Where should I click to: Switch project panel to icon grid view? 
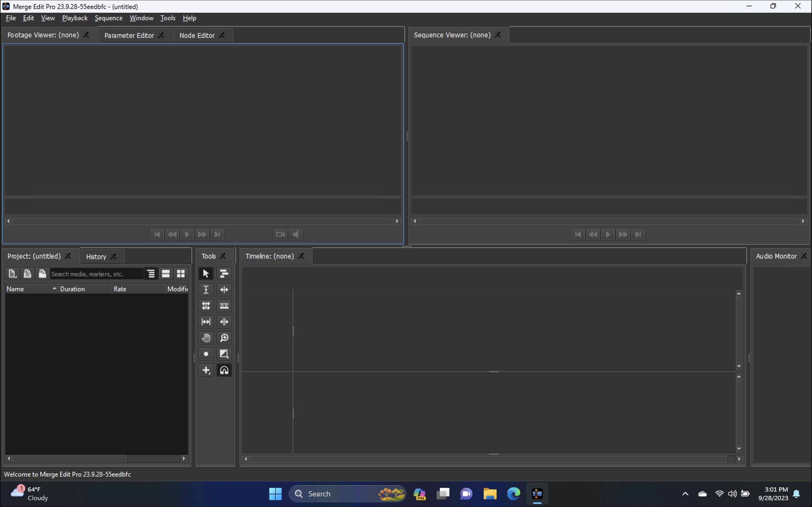pos(180,274)
